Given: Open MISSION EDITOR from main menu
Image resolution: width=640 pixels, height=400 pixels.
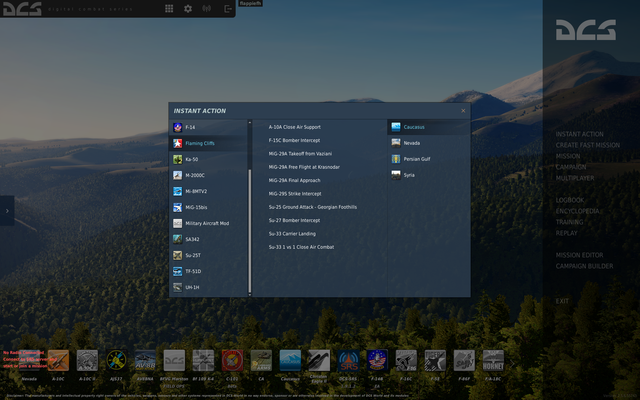Looking at the screenshot, I should point(579,255).
